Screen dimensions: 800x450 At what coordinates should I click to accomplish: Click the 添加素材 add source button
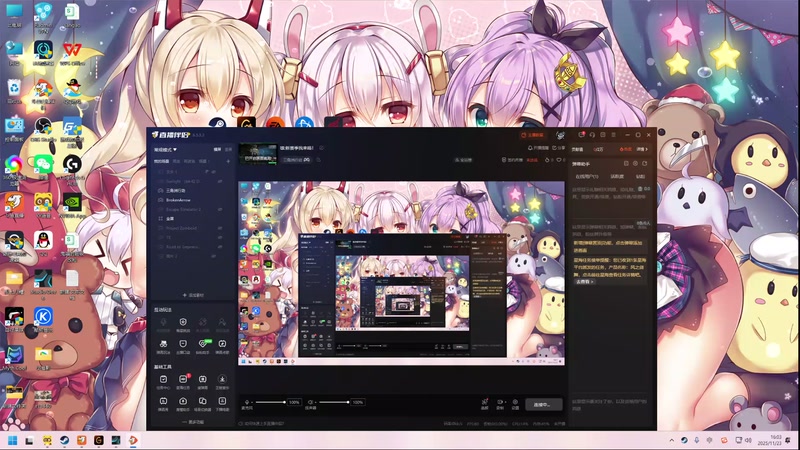pos(193,295)
